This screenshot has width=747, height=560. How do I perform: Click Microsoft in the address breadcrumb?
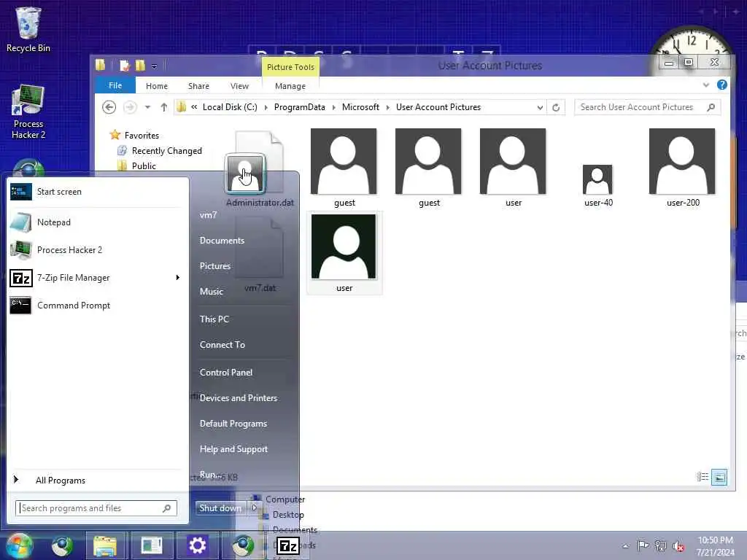pyautogui.click(x=360, y=107)
